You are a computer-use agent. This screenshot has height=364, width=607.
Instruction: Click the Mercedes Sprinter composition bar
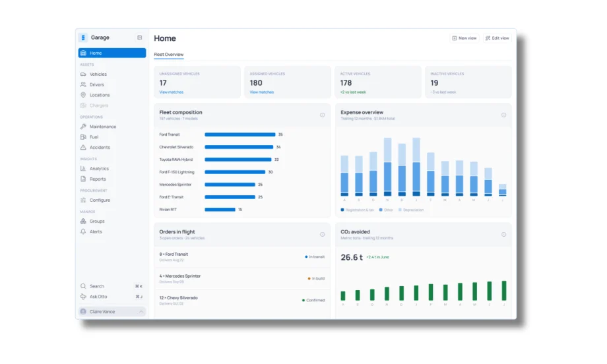(x=230, y=185)
